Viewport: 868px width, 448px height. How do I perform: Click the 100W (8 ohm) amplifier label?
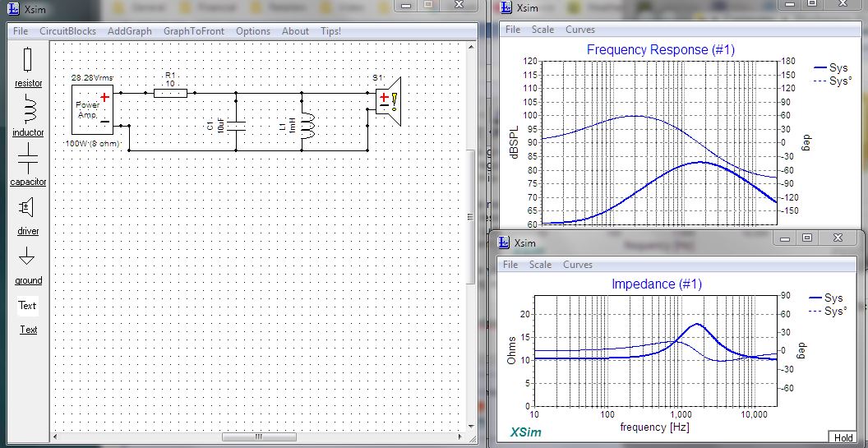coord(92,143)
